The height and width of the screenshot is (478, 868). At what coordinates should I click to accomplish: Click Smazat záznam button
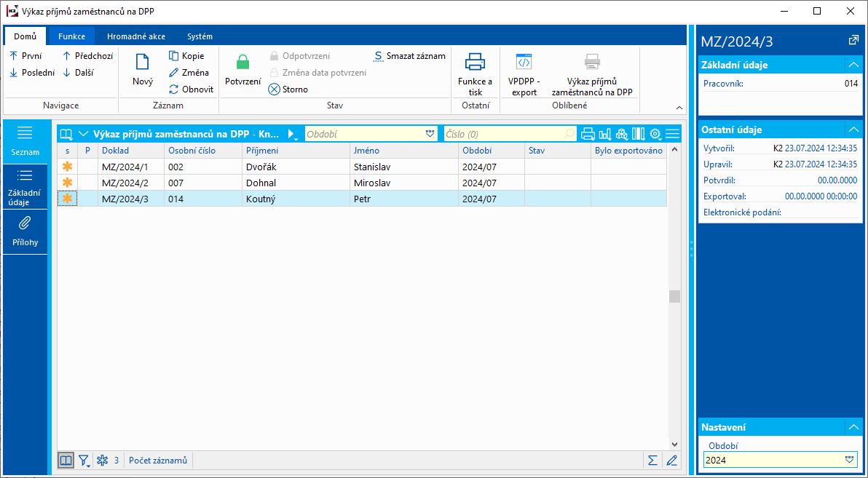(409, 56)
